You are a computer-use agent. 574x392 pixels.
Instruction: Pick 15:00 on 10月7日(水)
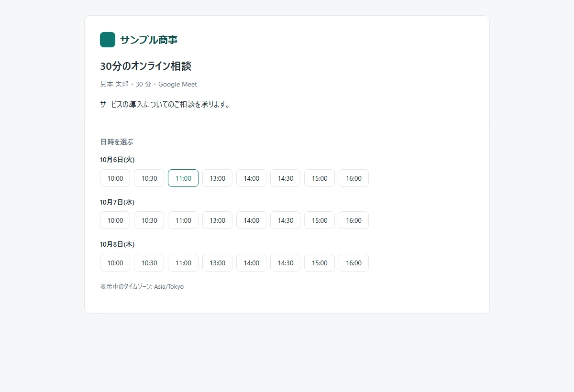320,220
